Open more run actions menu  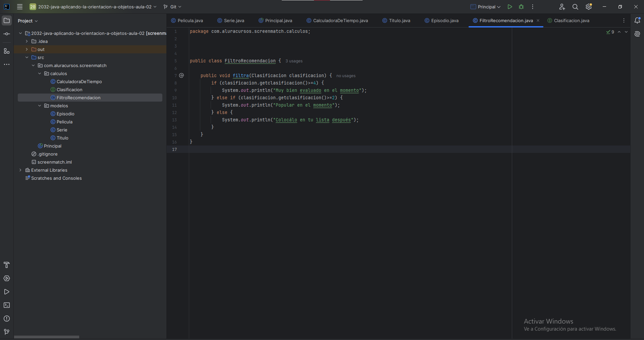533,7
